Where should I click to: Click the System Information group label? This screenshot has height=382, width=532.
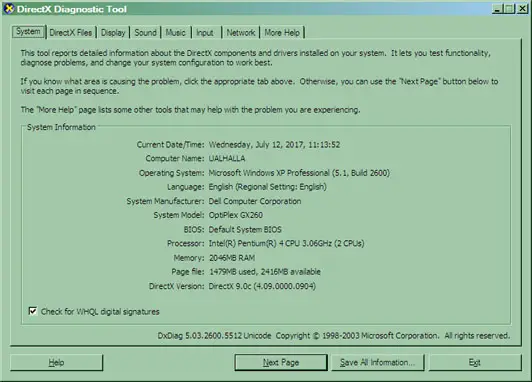click(61, 127)
